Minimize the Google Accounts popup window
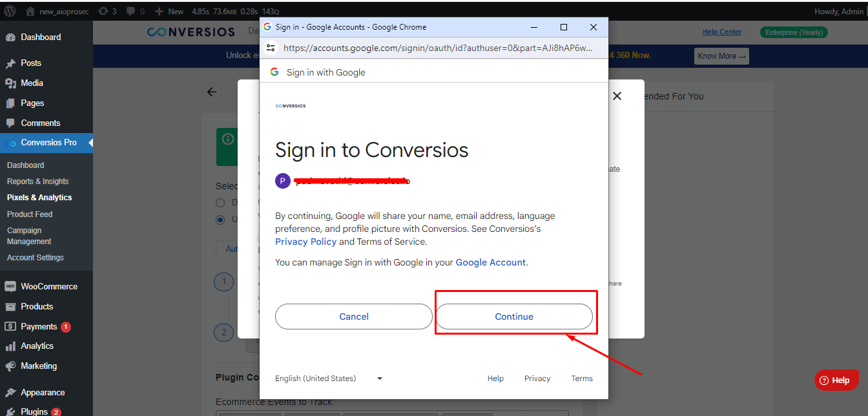 coord(534,27)
